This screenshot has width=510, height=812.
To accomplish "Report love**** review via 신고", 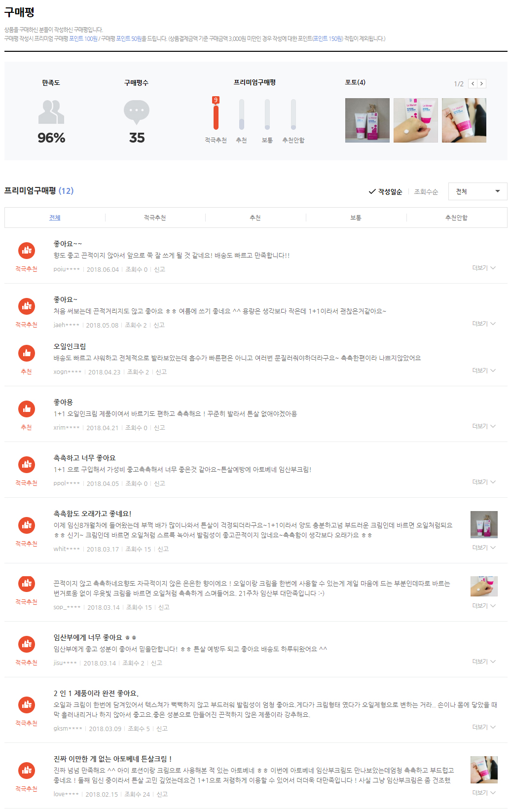I will click(x=162, y=794).
